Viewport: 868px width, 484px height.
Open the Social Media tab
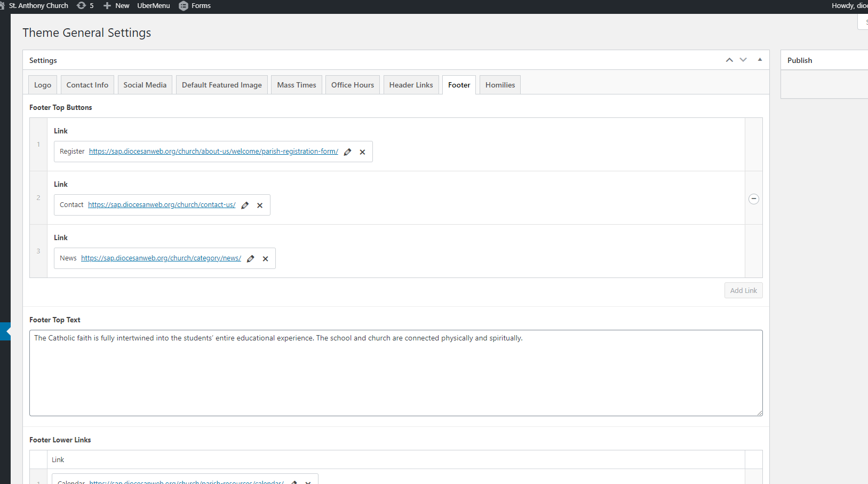coord(145,85)
